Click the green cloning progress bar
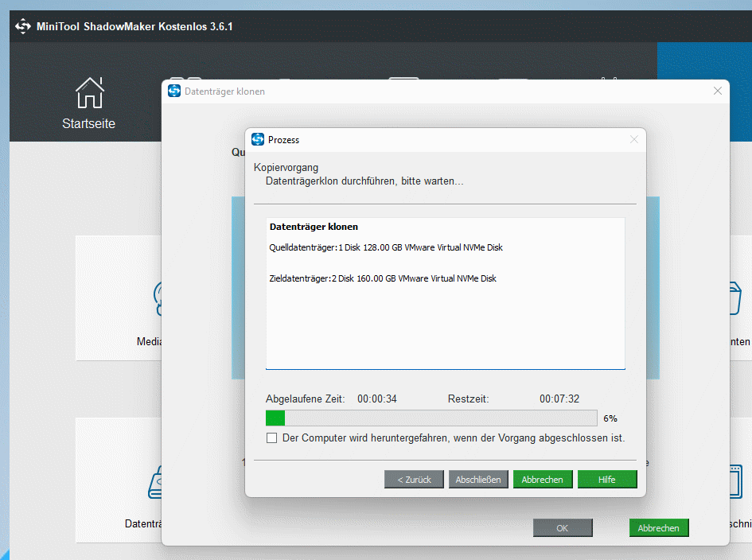This screenshot has width=752, height=560. coord(431,418)
